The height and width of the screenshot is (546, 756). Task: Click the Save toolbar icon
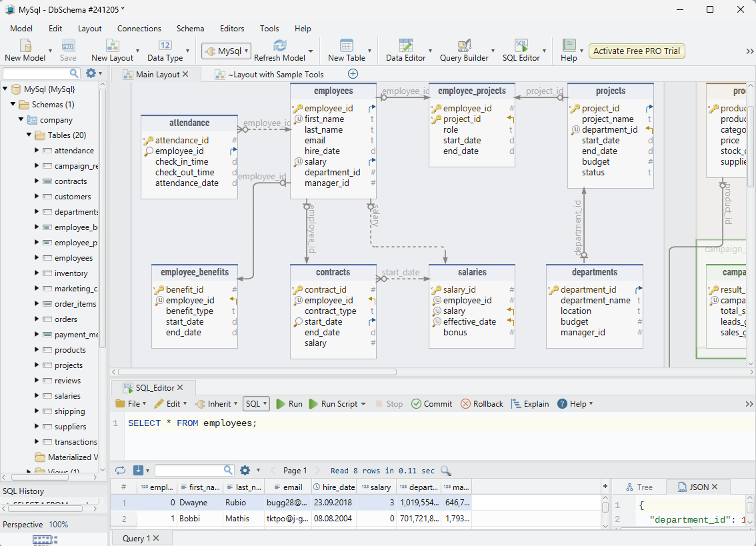(x=68, y=45)
